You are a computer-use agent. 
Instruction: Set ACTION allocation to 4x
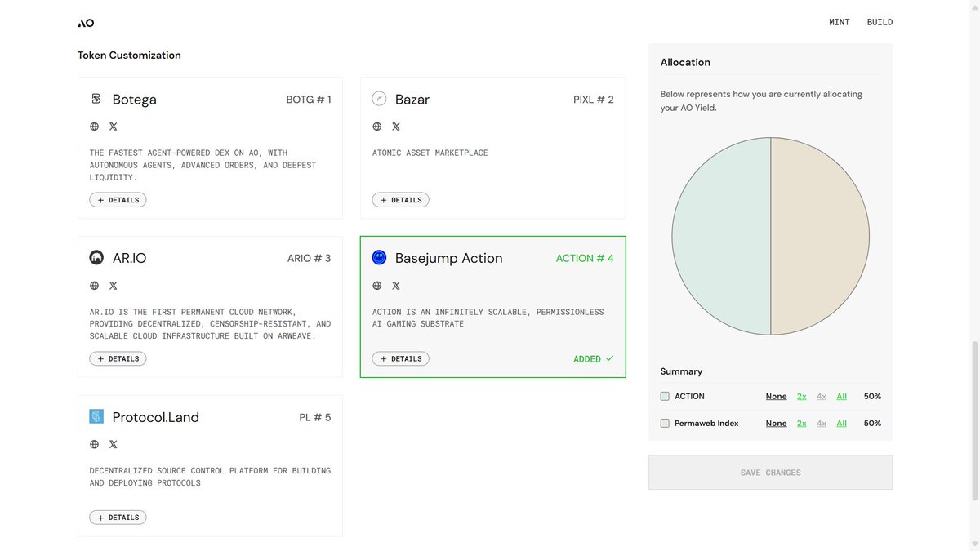point(822,396)
